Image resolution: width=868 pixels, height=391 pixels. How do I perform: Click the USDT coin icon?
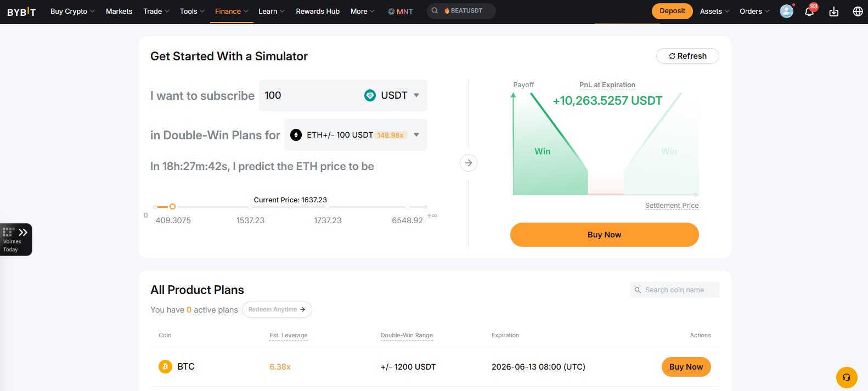[x=370, y=95]
